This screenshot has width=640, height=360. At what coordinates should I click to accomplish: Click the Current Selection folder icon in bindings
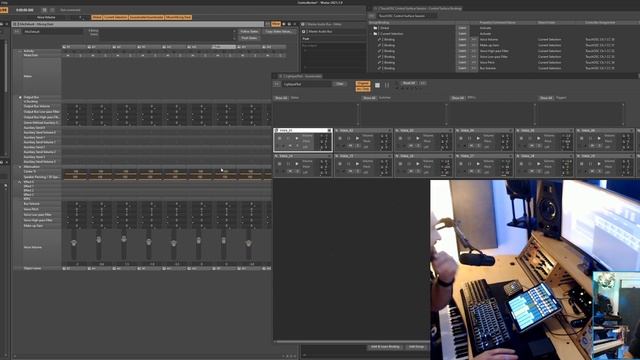pos(376,34)
